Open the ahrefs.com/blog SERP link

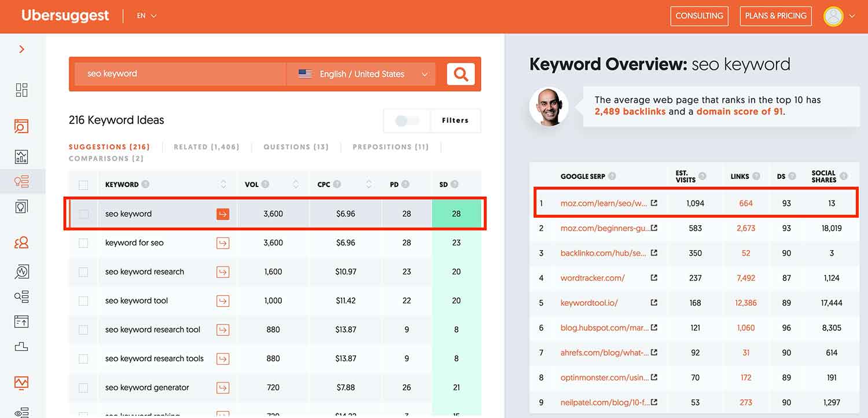(604, 353)
